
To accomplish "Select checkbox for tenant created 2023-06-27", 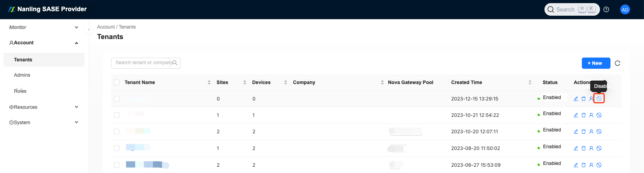I will [x=117, y=165].
